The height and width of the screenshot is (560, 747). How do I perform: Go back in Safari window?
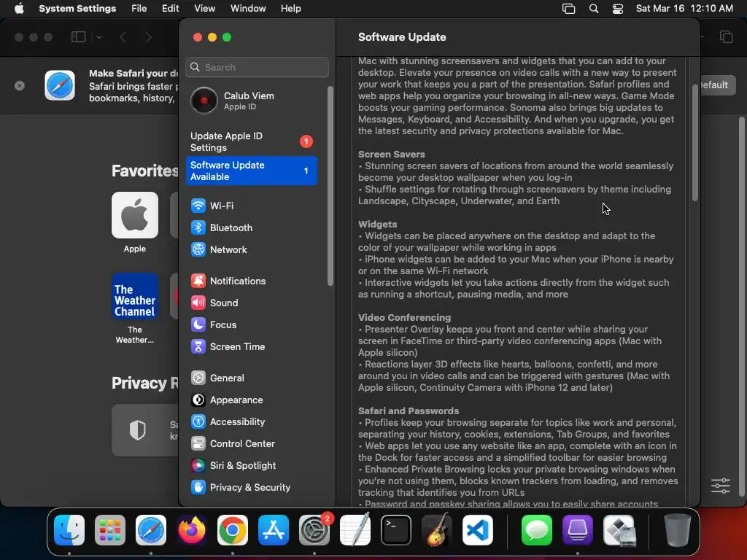click(123, 36)
